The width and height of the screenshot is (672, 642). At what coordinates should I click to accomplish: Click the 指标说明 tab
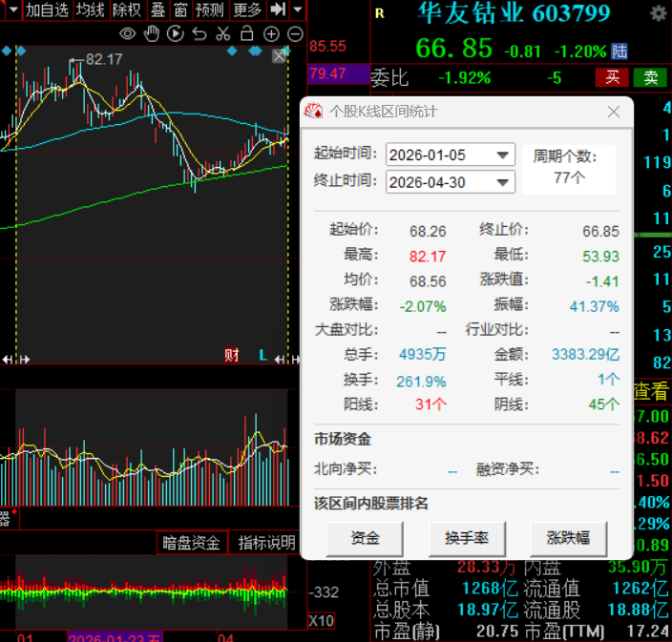coord(265,543)
